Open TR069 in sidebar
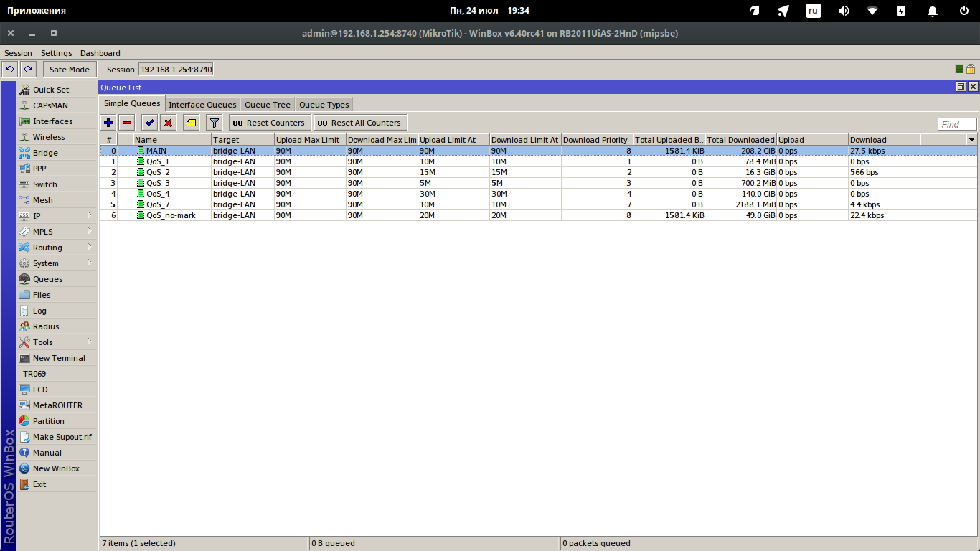The image size is (980, 551). 57,374
